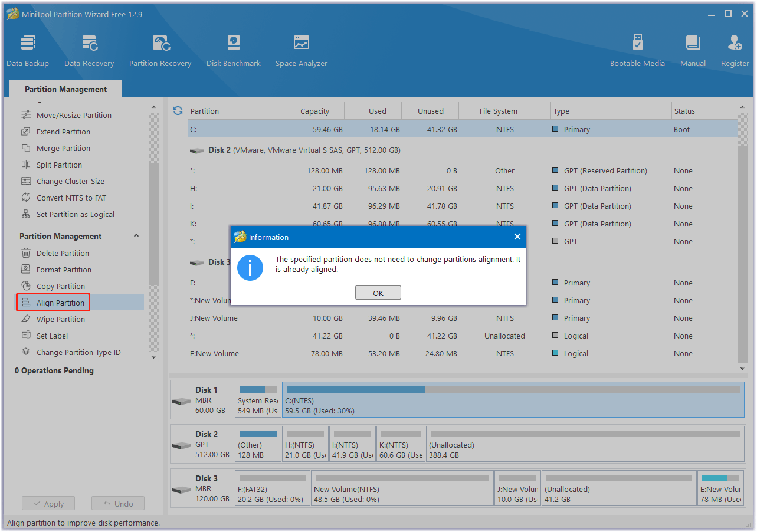The image size is (757, 532).
Task: Select Disk 2 header row in table
Action: pos(462,150)
